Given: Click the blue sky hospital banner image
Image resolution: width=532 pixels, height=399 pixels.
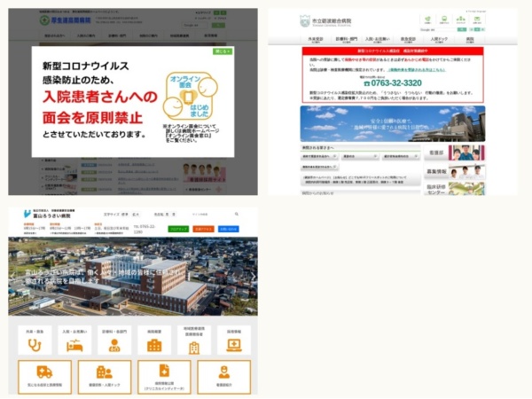Looking at the screenshot, I should [x=393, y=124].
